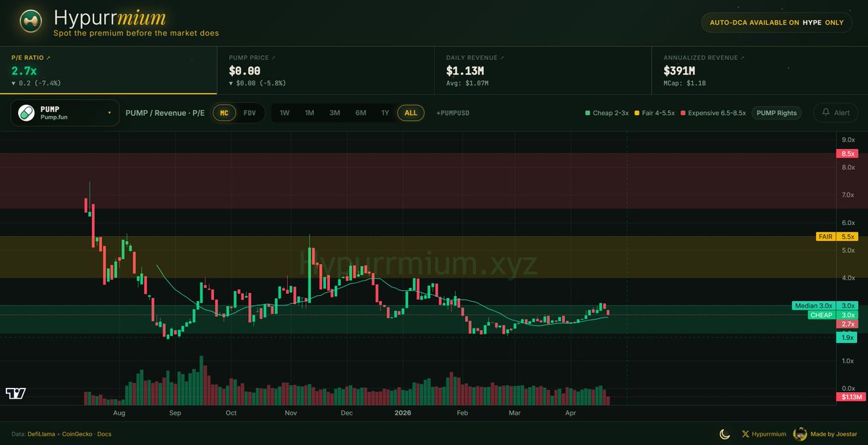Switch to FDV valuation toggle
This screenshot has height=445, width=868.
pos(250,113)
